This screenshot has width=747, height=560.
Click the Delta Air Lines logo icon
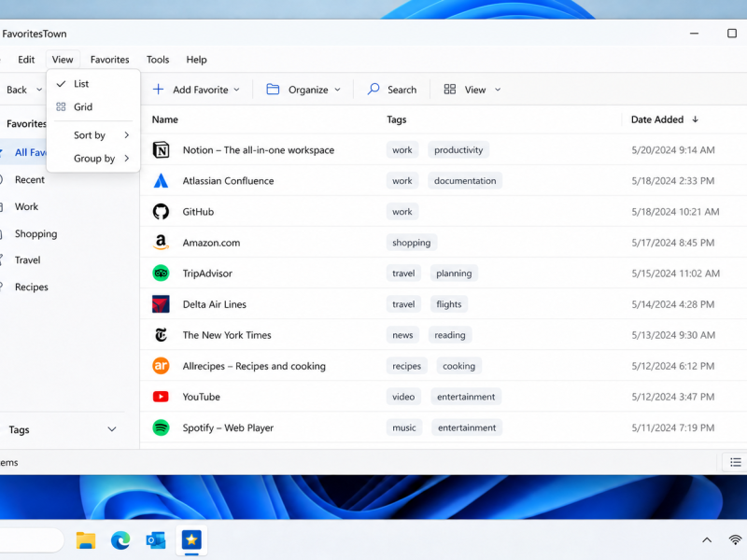(161, 304)
